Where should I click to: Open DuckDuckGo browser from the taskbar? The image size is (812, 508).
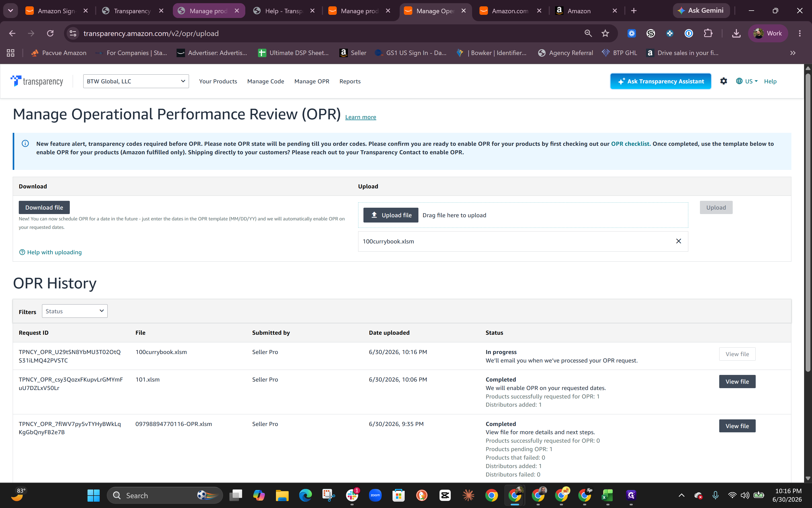[422, 495]
